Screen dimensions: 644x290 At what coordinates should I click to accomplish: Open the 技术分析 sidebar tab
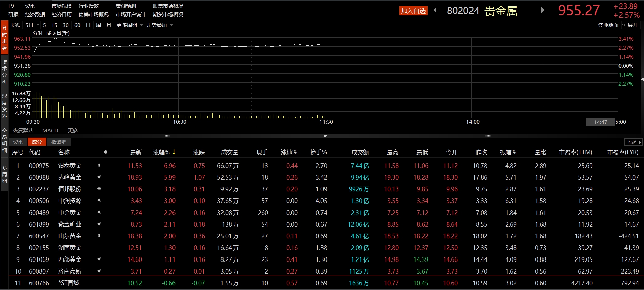[4, 72]
